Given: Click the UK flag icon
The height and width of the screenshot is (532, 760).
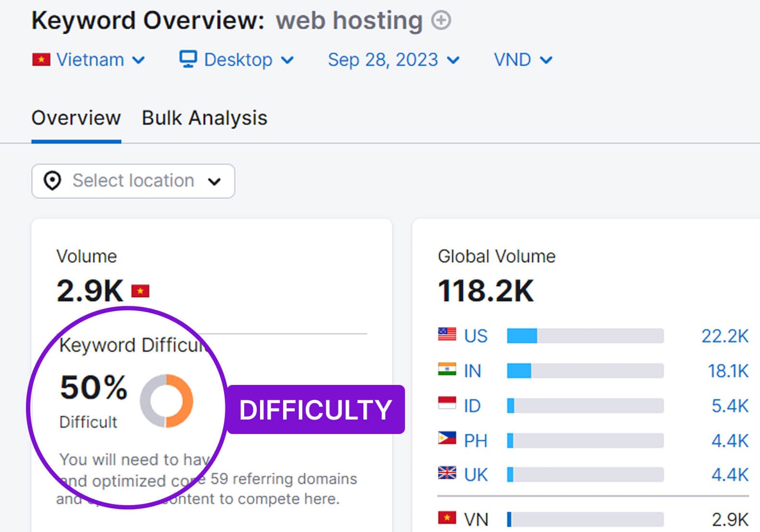Looking at the screenshot, I should point(447,474).
